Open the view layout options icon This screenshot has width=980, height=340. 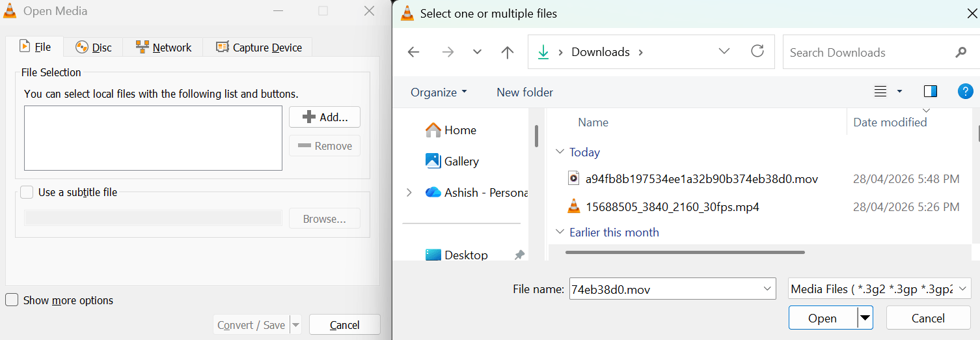(880, 92)
